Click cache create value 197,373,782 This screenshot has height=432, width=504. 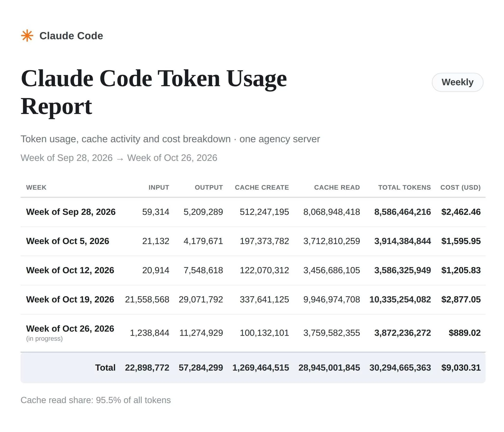pos(264,241)
